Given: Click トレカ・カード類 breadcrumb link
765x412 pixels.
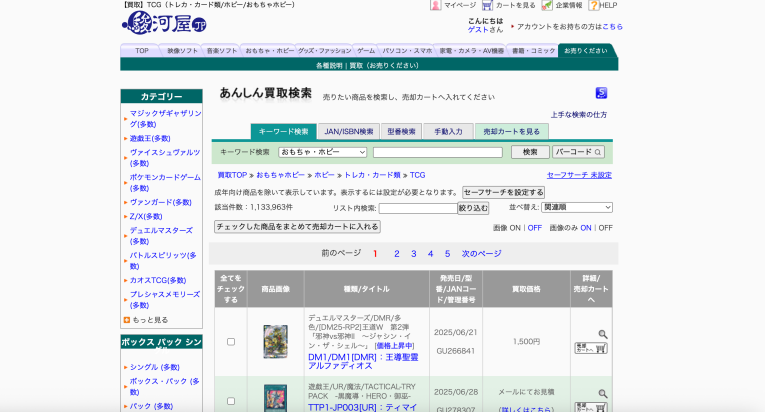Looking at the screenshot, I should [372, 175].
